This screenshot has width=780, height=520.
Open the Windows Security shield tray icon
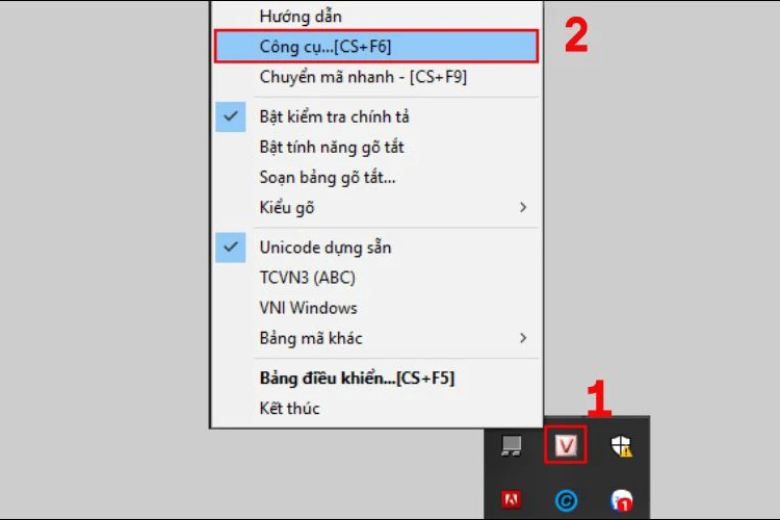pyautogui.click(x=621, y=445)
